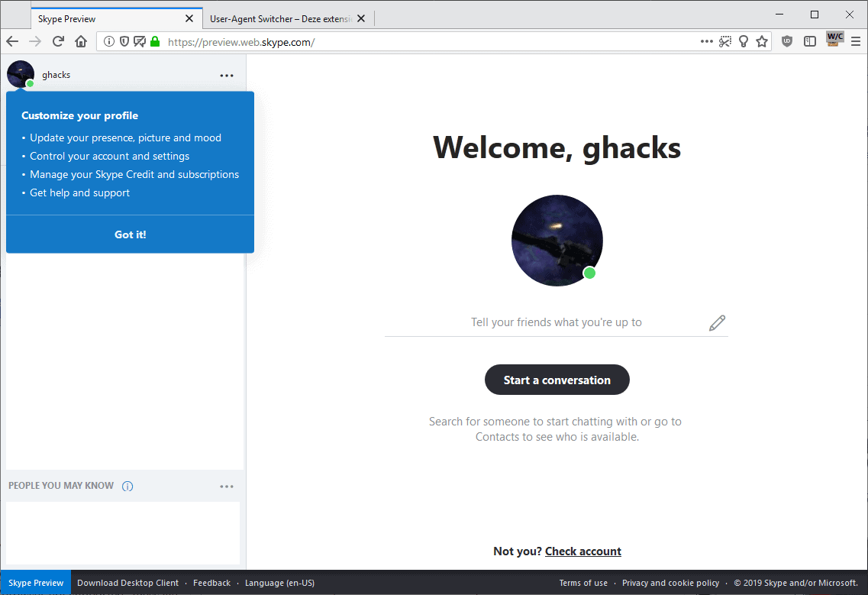
Task: Go back with the browser back arrow
Action: click(x=12, y=41)
